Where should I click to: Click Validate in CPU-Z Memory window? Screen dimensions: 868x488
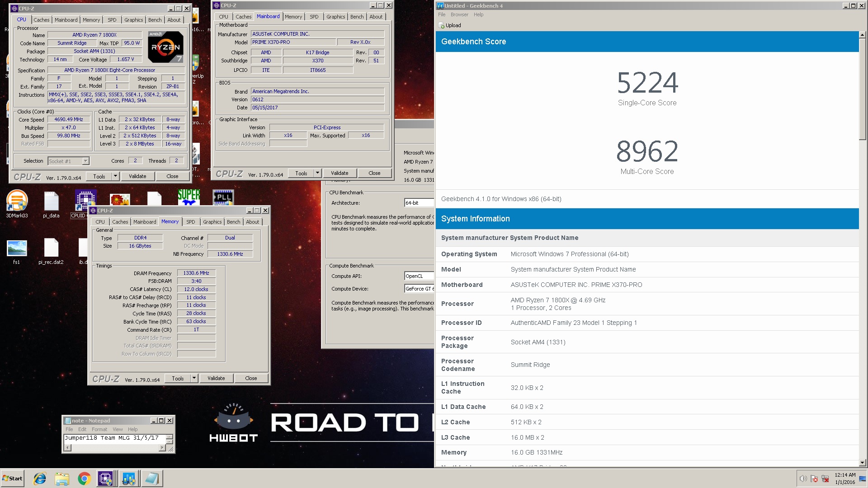pos(216,378)
